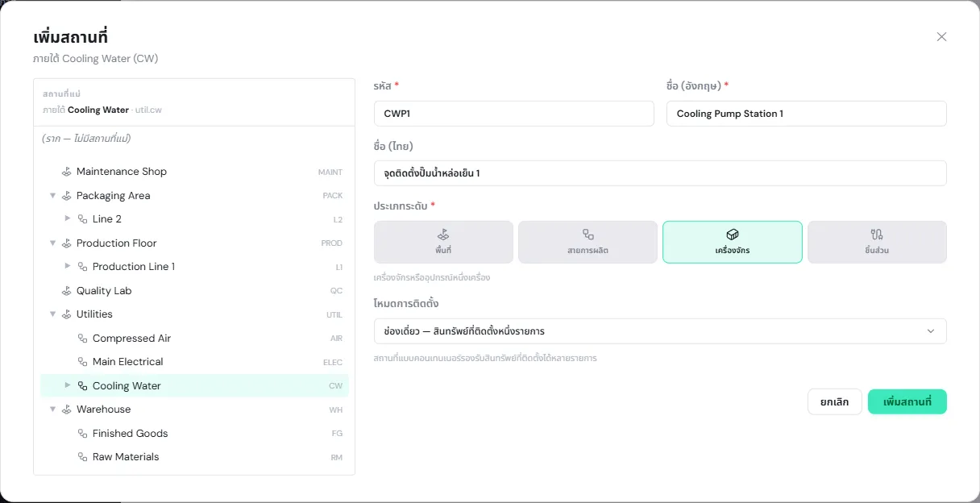
Task: Collapse the Production Floor tree node
Action: click(52, 243)
